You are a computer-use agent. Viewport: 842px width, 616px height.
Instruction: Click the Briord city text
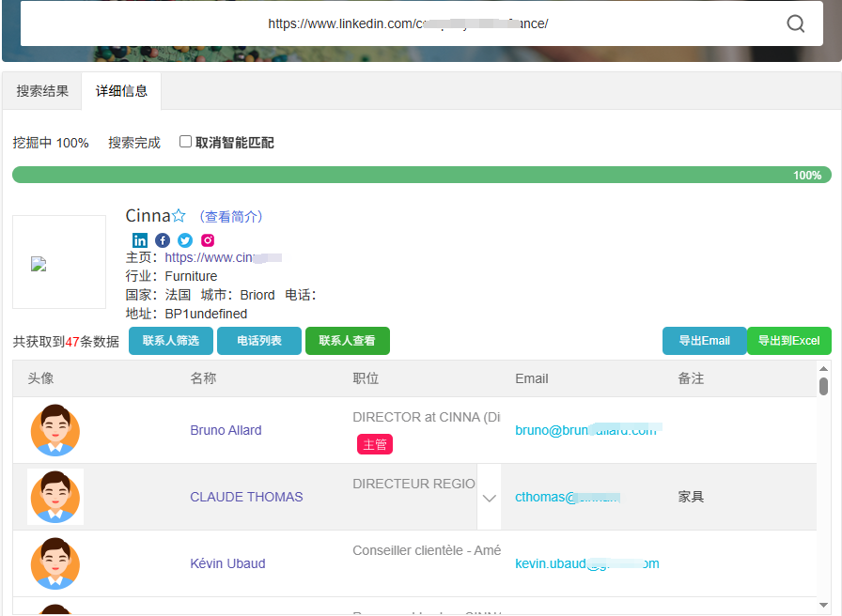coord(257,295)
